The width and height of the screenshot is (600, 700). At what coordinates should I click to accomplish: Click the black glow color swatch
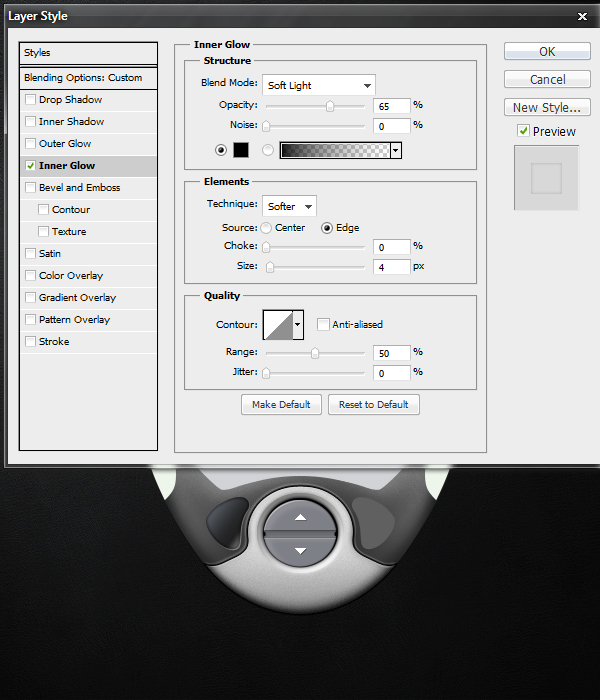241,150
